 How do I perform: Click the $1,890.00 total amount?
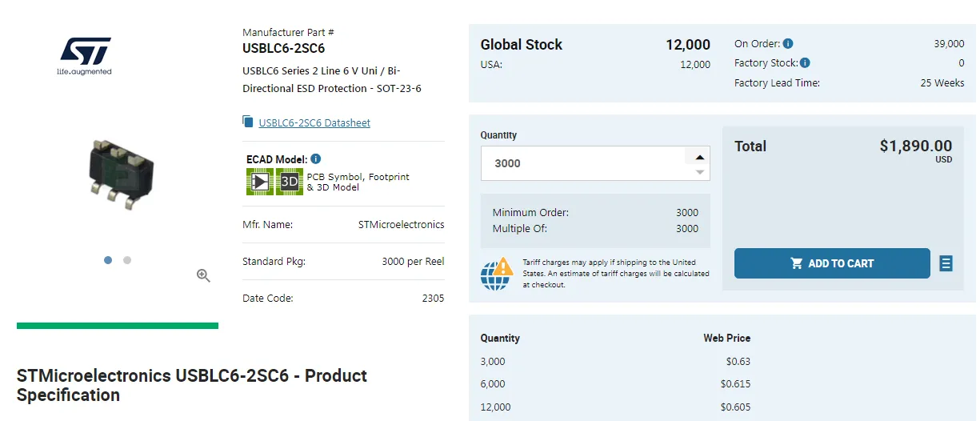pos(916,146)
